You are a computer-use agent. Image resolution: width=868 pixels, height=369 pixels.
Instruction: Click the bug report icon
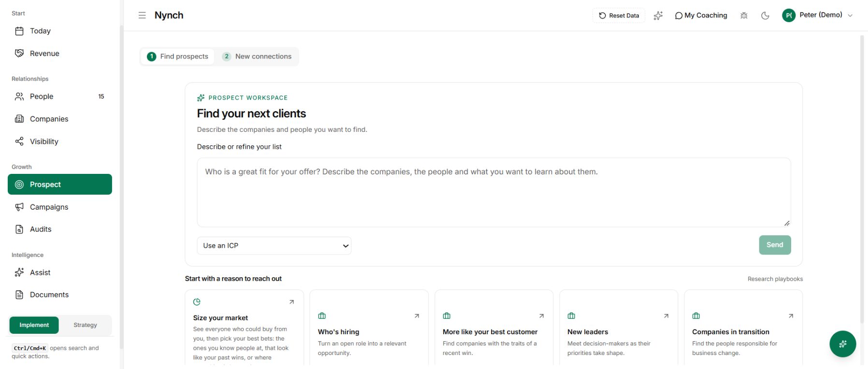coord(744,15)
